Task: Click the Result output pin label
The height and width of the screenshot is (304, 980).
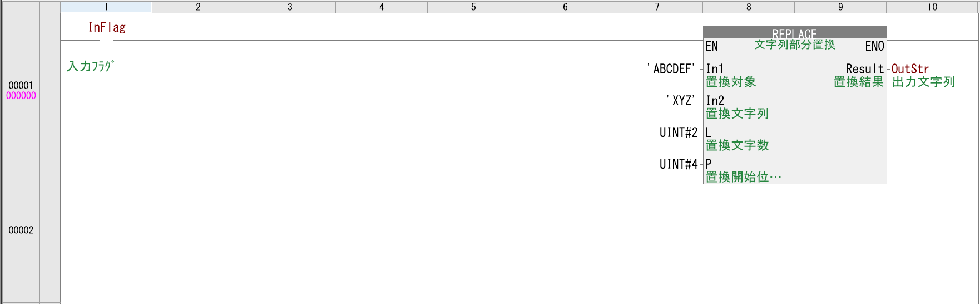Action: tap(864, 69)
